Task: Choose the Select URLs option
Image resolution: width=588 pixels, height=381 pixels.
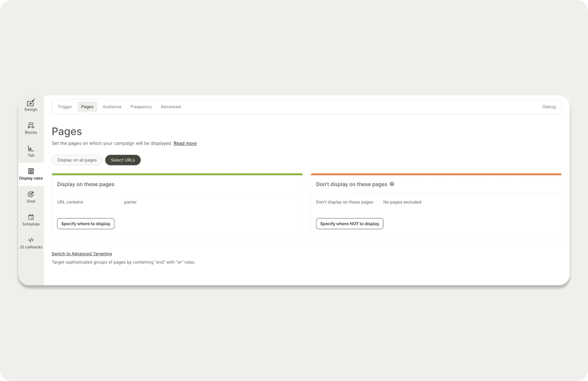Action: [x=123, y=160]
